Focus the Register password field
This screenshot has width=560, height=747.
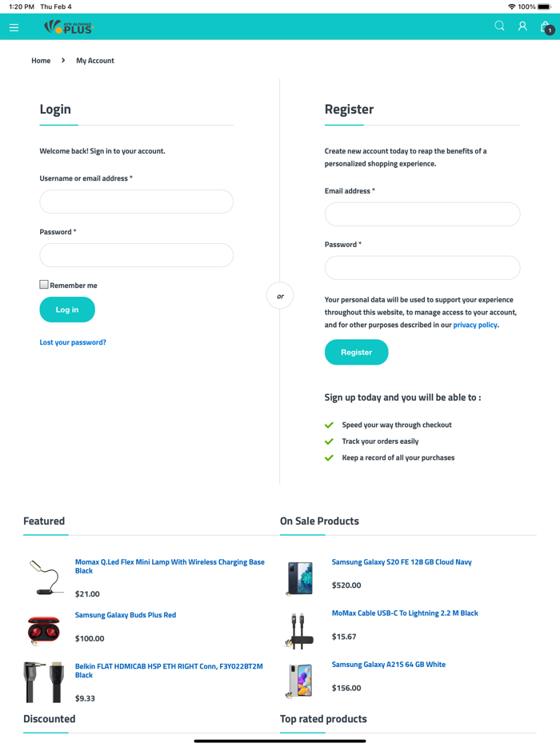(x=422, y=268)
